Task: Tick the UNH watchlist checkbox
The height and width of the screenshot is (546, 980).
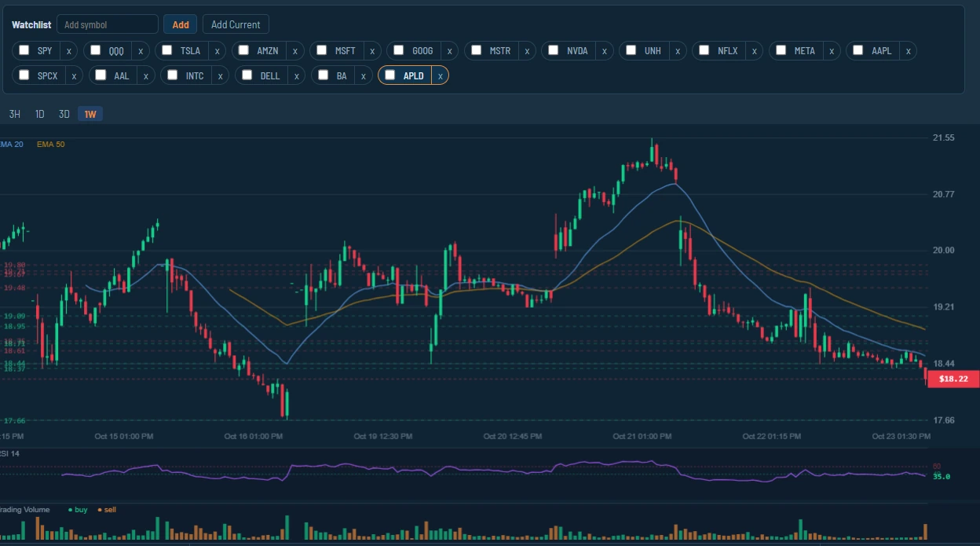Action: 631,50
